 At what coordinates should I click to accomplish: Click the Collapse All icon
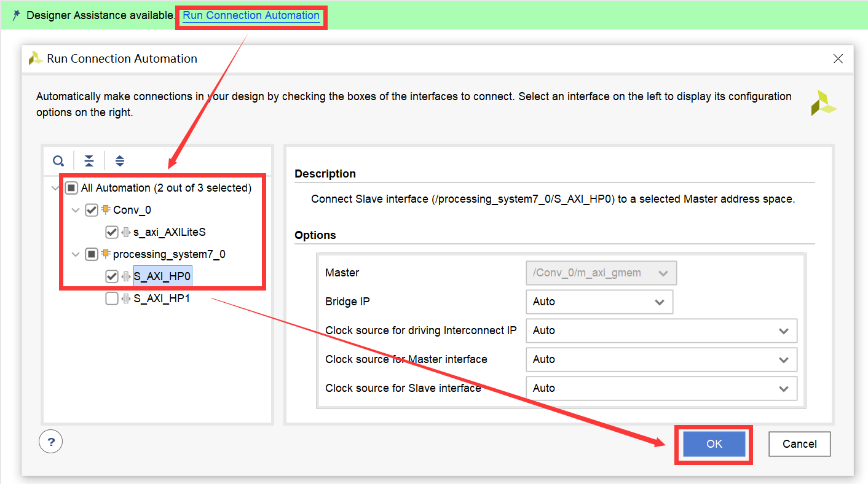click(x=89, y=162)
